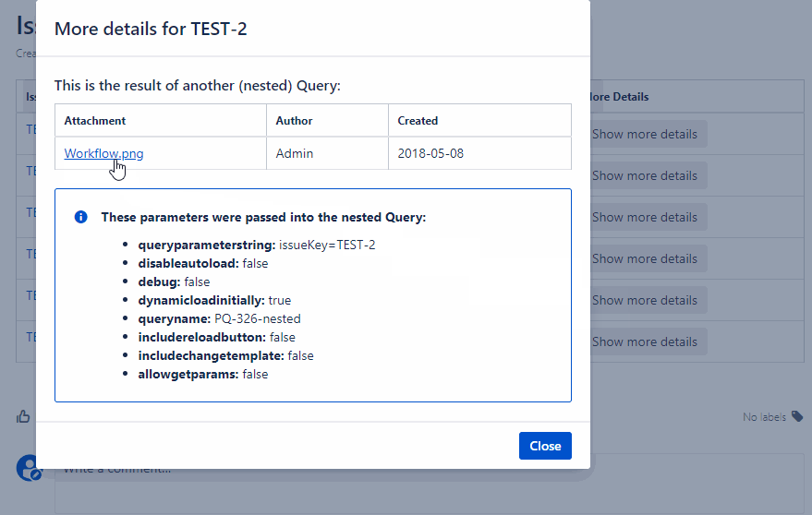Click the Author column header
Viewport: 812px width, 515px height.
tap(295, 121)
